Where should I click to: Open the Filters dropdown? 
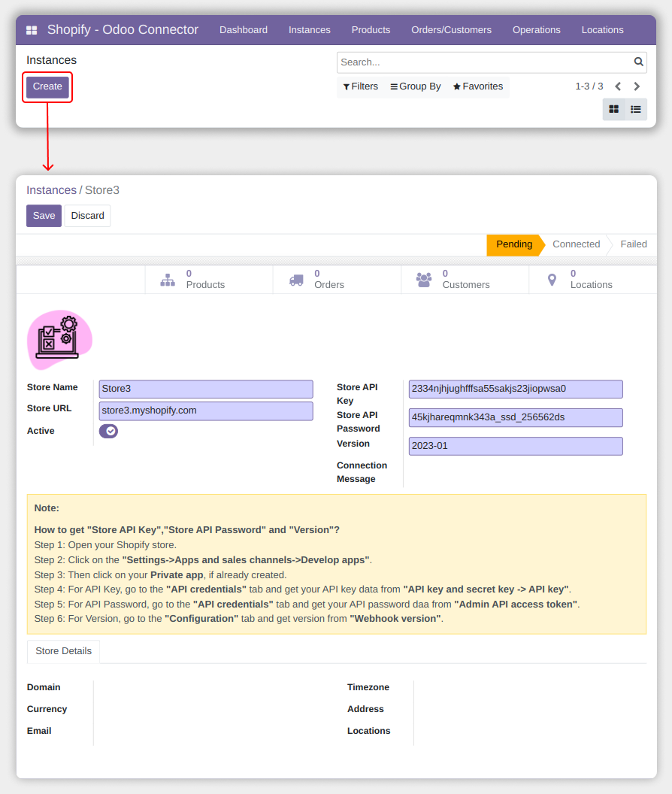point(361,86)
